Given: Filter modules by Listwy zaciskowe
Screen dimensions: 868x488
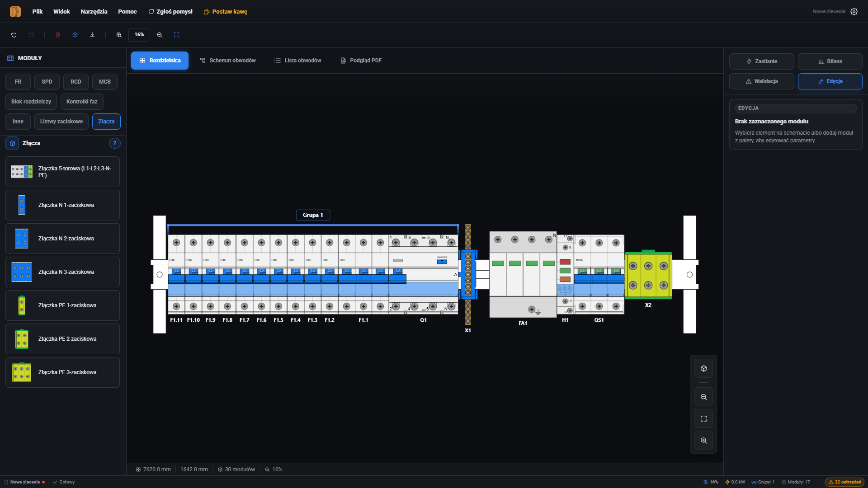Looking at the screenshot, I should 61,122.
